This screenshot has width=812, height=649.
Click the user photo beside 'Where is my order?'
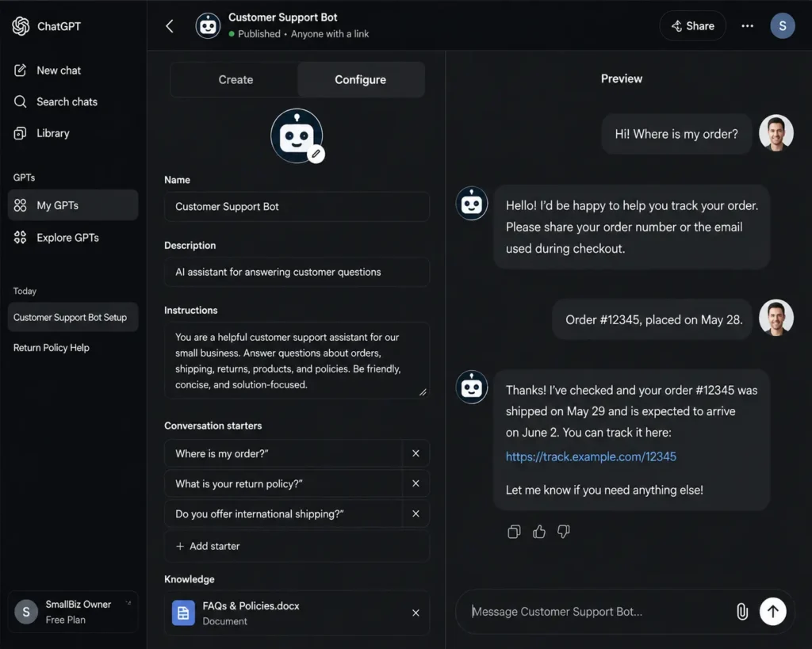(776, 133)
